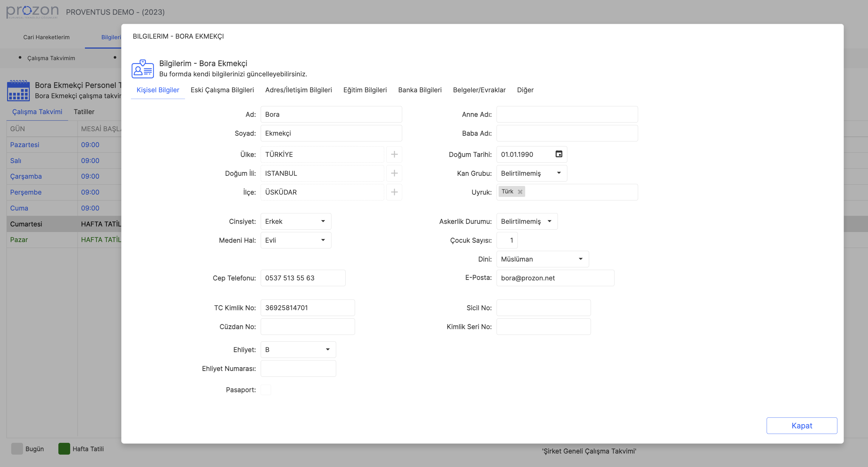Click the Kapat button

(801, 425)
